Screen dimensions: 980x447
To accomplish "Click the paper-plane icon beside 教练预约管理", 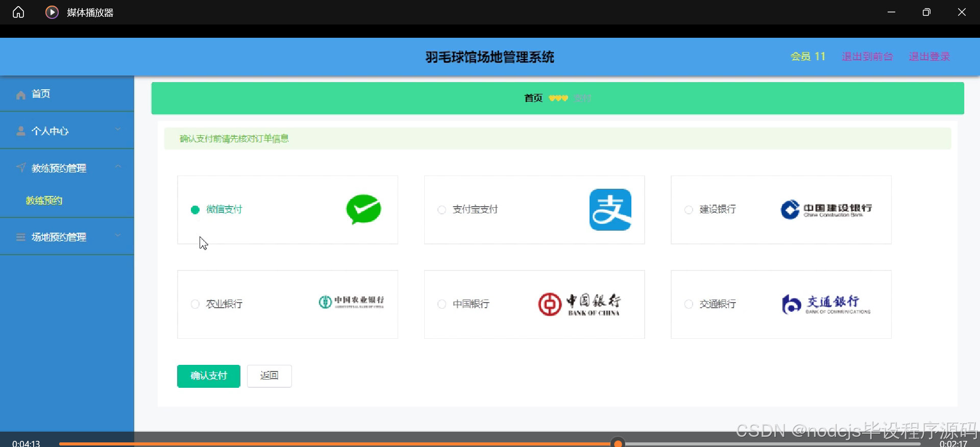I will click(x=21, y=167).
